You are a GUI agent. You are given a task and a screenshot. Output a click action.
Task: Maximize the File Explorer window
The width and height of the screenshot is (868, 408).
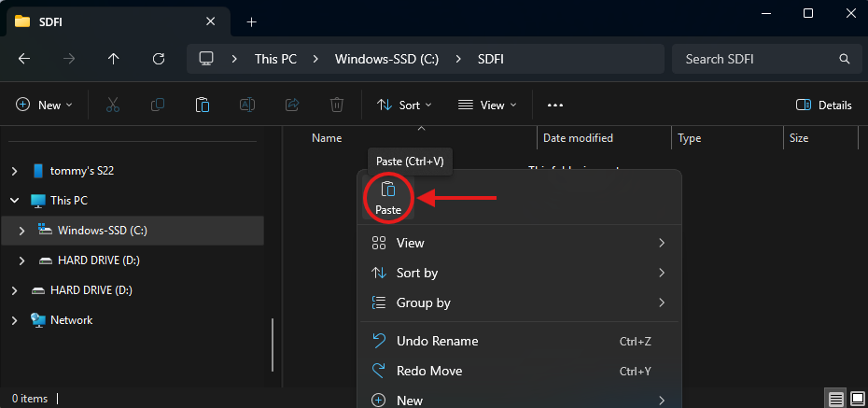[808, 14]
